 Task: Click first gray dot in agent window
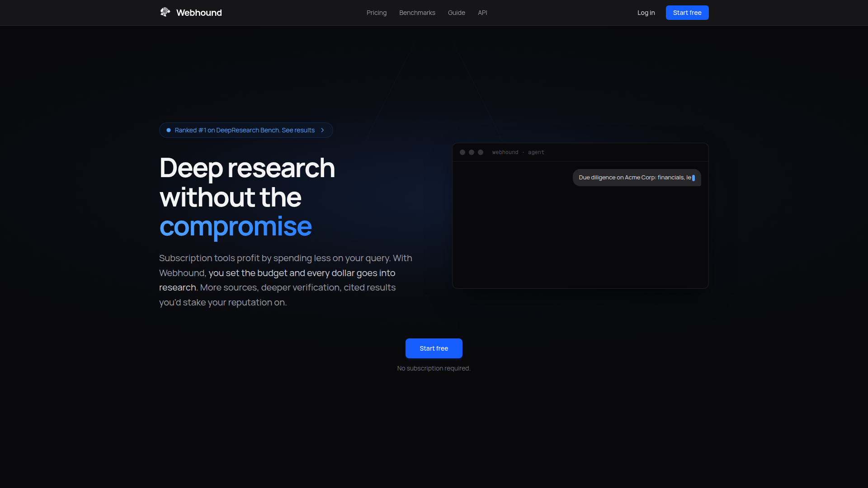click(462, 152)
